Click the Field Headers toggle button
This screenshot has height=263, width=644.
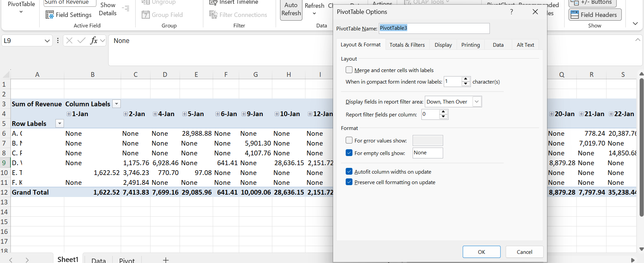[x=595, y=15]
